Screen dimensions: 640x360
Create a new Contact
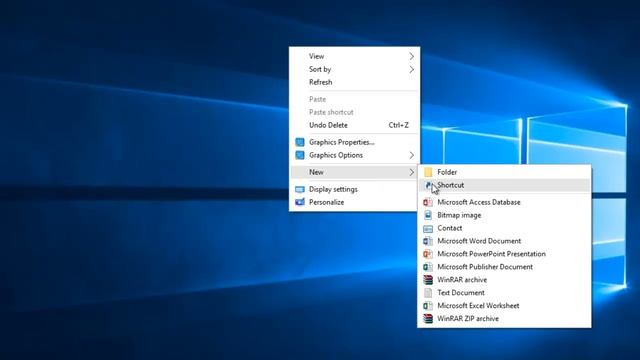504,228
